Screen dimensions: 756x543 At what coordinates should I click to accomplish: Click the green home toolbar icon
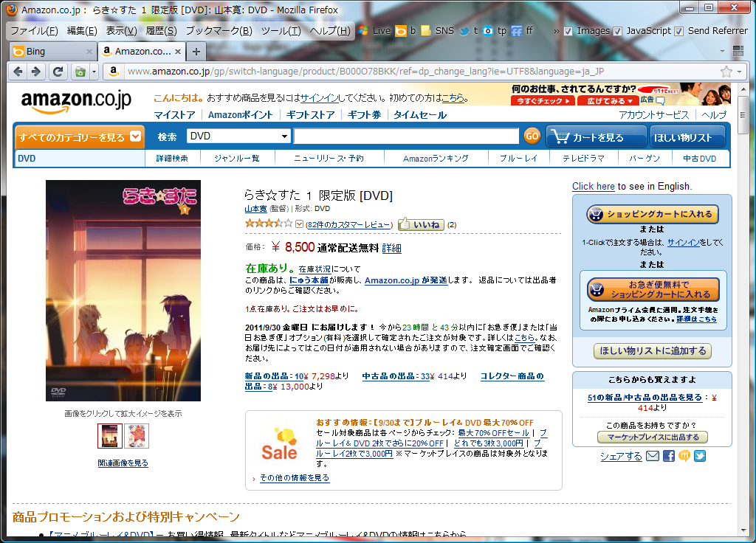[x=80, y=72]
